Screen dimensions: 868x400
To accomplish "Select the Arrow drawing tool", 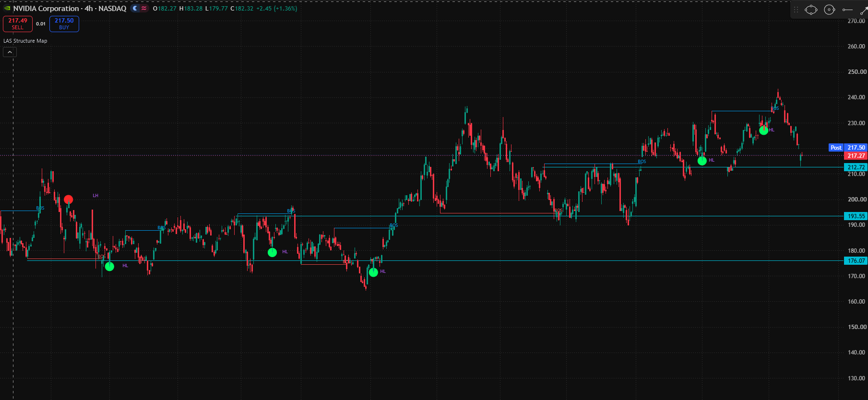I will [864, 10].
